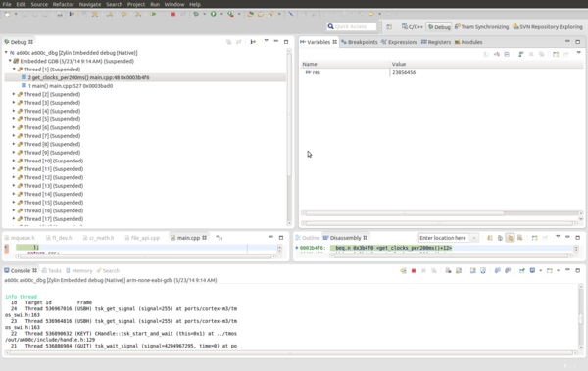588x371 pixels.
Task: Toggle Link with Active Debug Context in Disassembly
Action: pos(510,238)
